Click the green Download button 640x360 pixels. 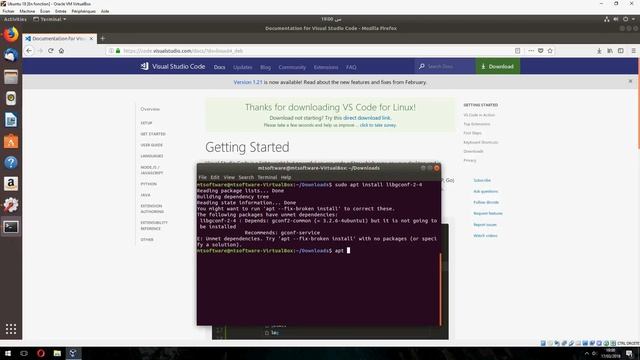point(498,66)
